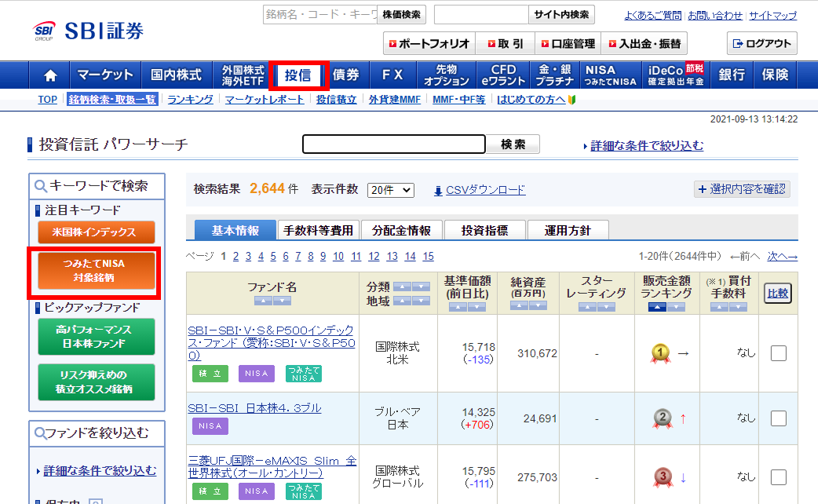Open the マーケット menu
818x504 pixels.
pyautogui.click(x=105, y=75)
